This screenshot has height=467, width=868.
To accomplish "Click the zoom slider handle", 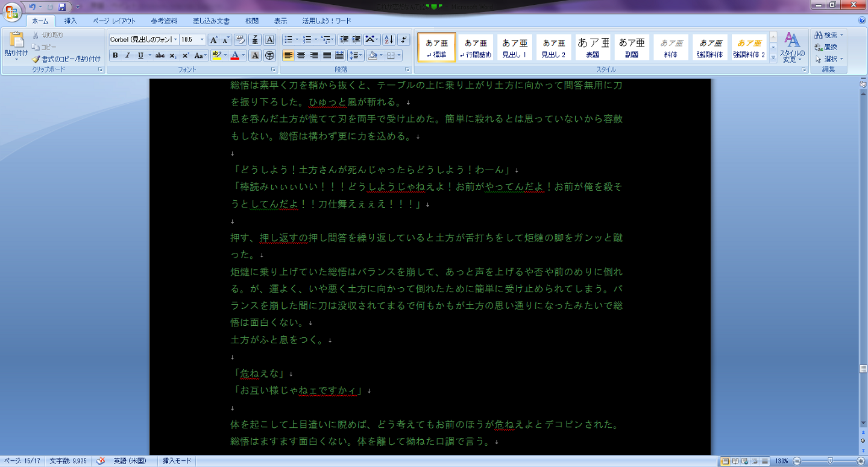I will [831, 461].
